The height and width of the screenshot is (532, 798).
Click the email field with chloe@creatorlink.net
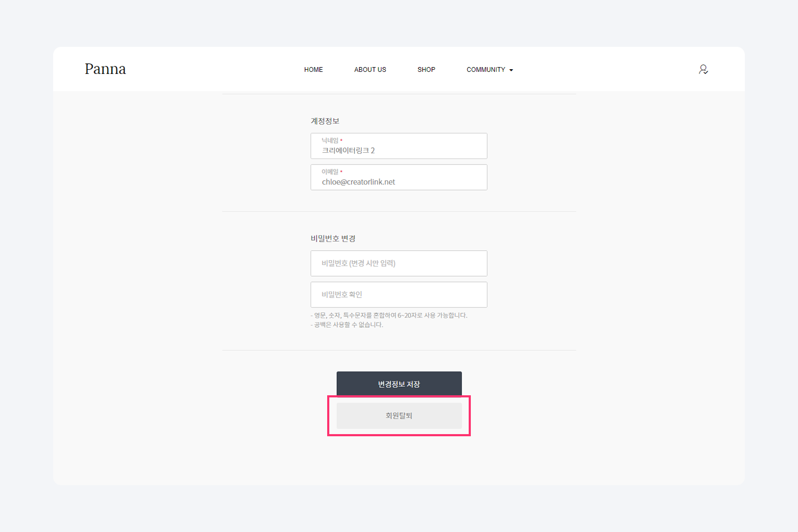[x=399, y=182]
